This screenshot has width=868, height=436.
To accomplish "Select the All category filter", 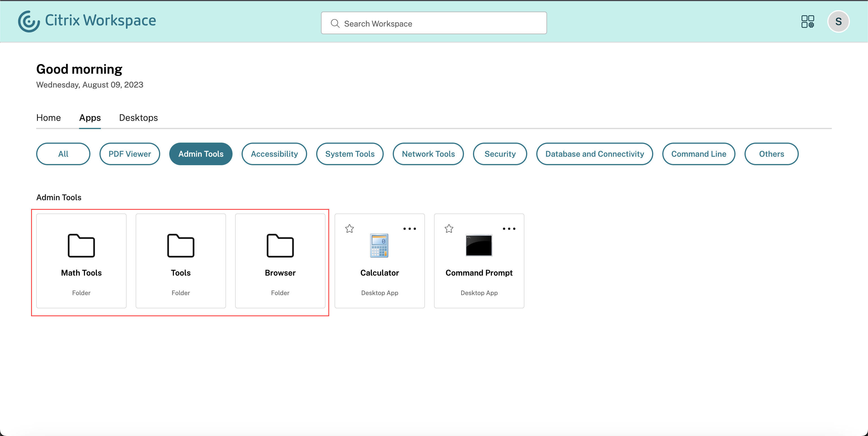I will [63, 154].
